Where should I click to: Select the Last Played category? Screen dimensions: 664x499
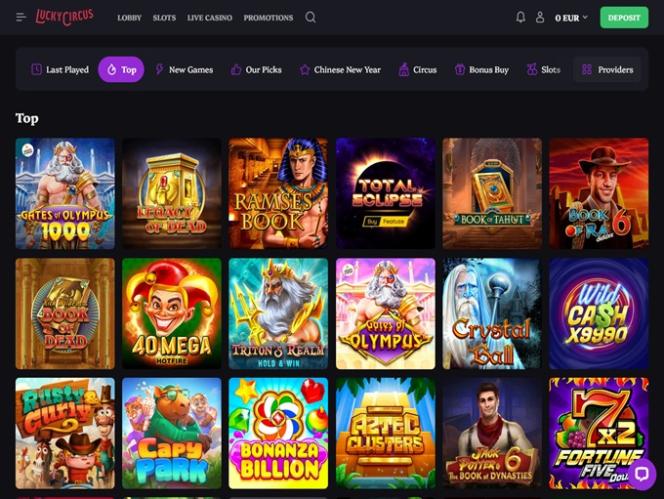click(60, 69)
